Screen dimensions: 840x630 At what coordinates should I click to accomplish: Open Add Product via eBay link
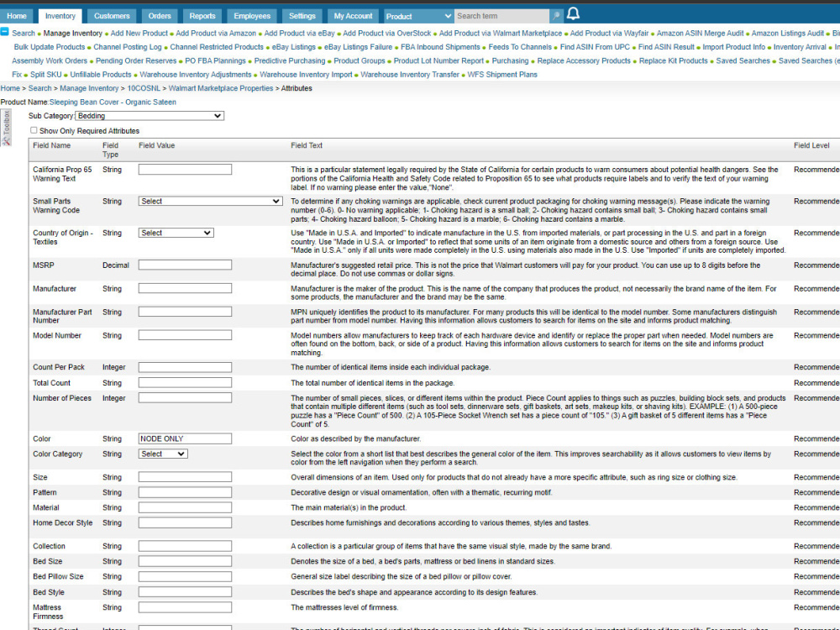click(x=300, y=34)
